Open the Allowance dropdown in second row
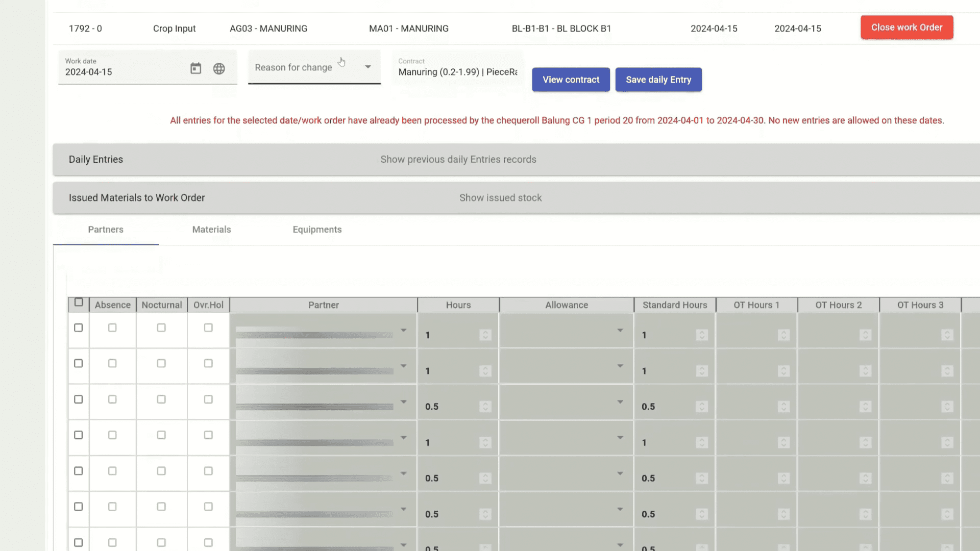This screenshot has width=980, height=551. [620, 366]
